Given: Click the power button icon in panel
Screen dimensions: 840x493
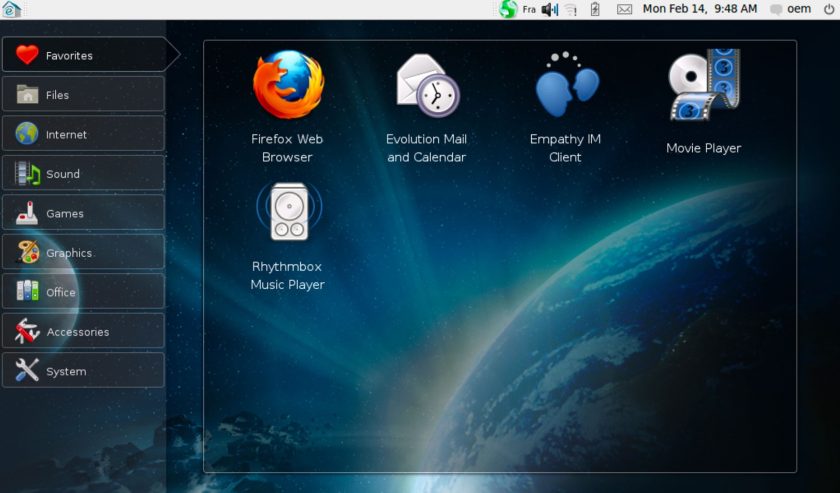Looking at the screenshot, I should (x=829, y=9).
